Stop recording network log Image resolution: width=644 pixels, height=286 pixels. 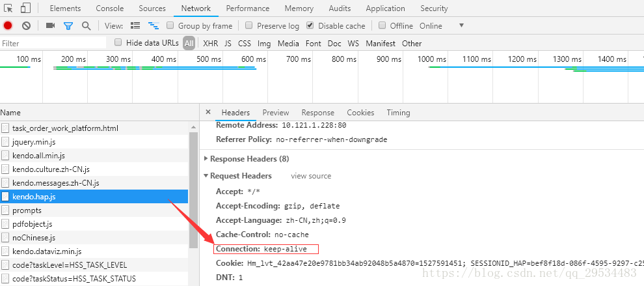coord(8,25)
